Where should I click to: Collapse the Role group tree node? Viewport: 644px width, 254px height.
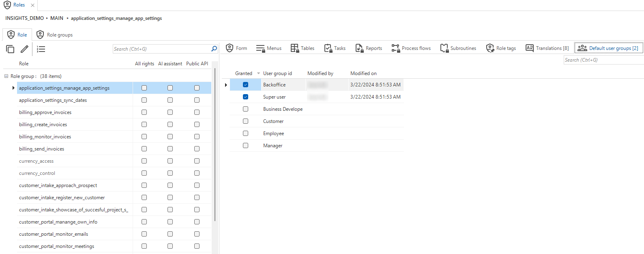click(x=6, y=76)
